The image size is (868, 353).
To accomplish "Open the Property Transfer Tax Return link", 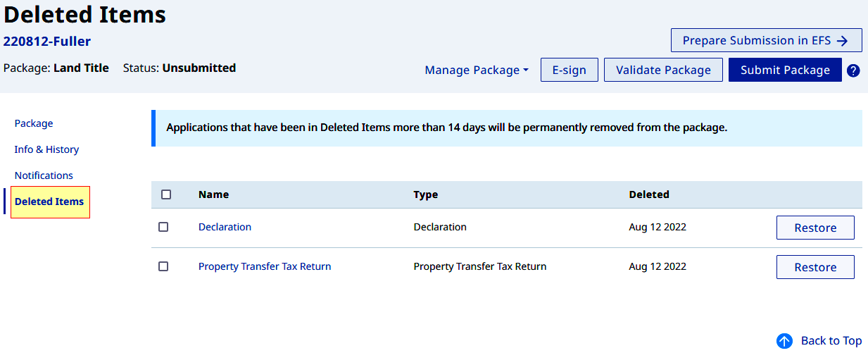I will click(x=265, y=266).
